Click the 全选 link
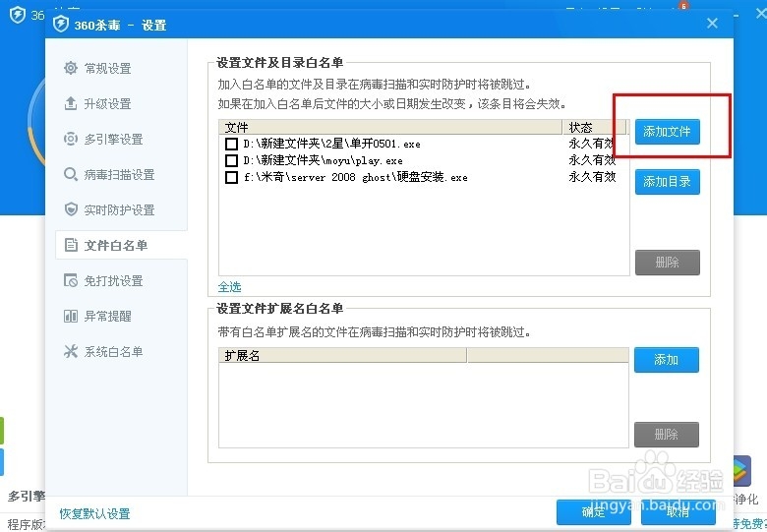The image size is (767, 532). pyautogui.click(x=229, y=286)
